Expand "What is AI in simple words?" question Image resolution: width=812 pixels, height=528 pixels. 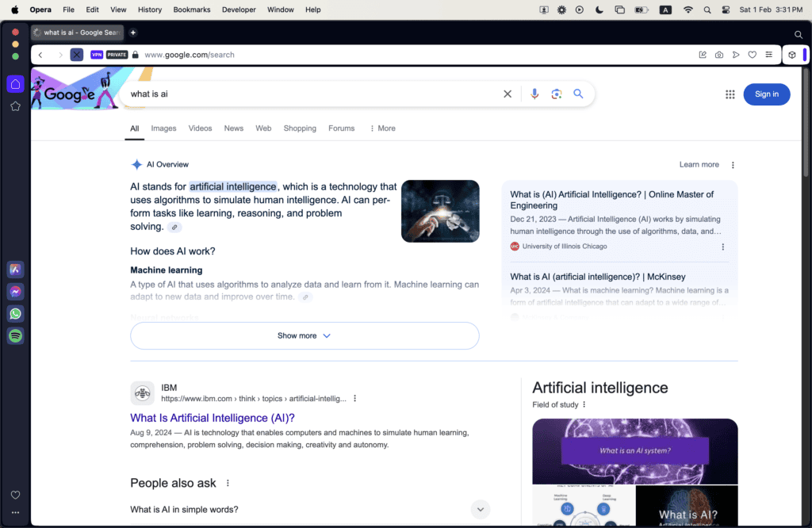481,510
